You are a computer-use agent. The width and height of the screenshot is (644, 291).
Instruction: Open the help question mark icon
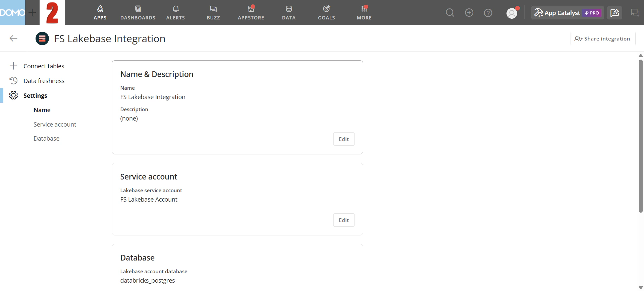(488, 13)
